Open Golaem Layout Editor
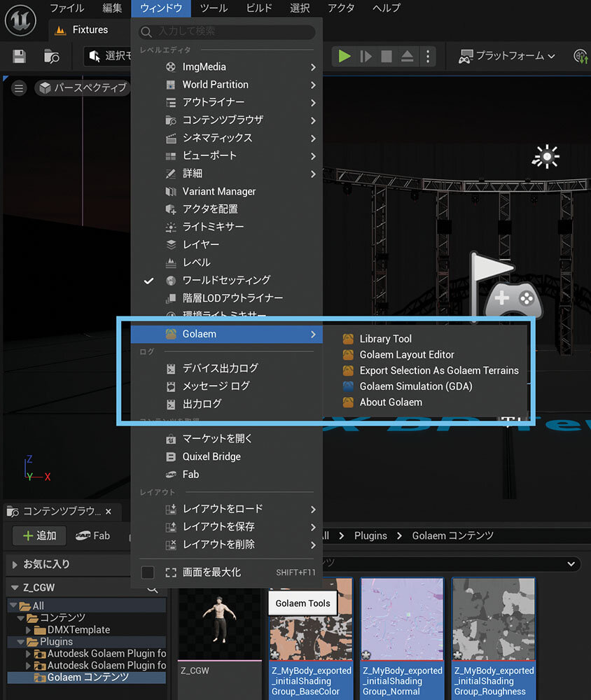Viewport: 591px width, 700px height. (x=407, y=355)
